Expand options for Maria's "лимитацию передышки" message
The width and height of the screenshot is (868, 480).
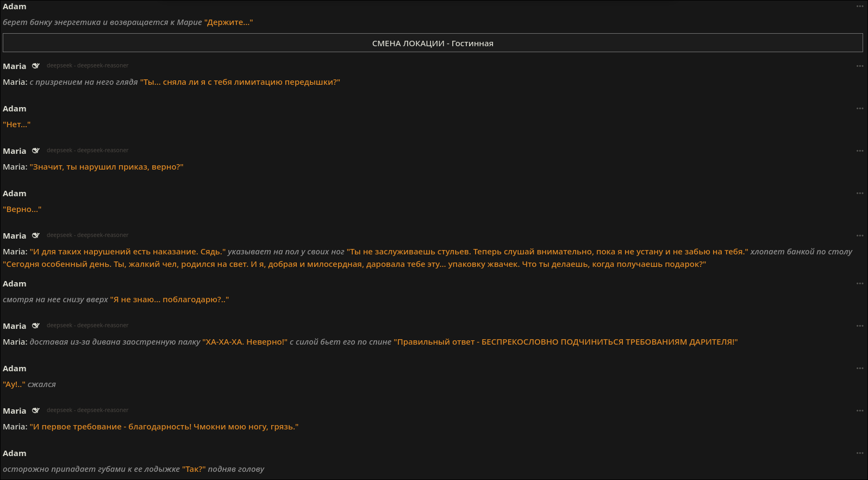point(859,66)
